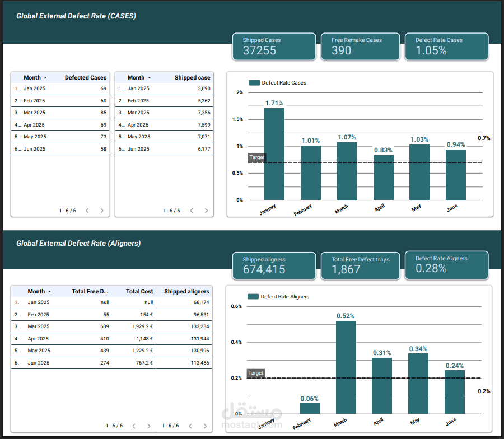Select the Mar 2025 row in Shipped case table
This screenshot has width=504, height=439.
164,113
